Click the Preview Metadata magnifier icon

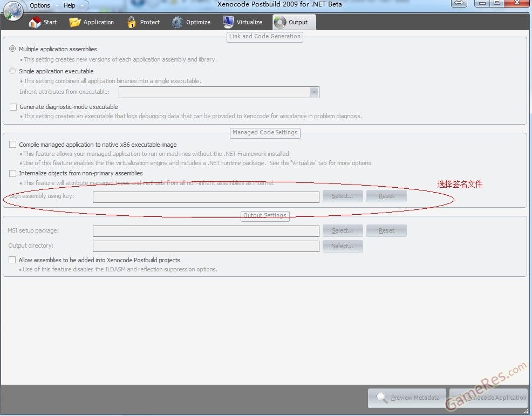point(381,398)
